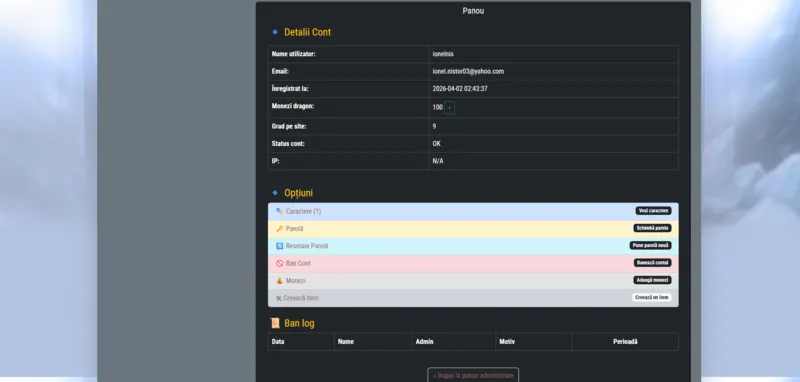Select the Creează Item row label
The height and width of the screenshot is (382, 800).
coord(301,298)
